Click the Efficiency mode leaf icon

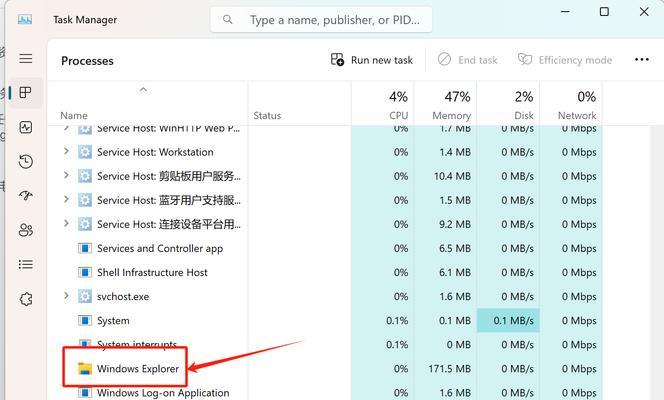pyautogui.click(x=525, y=59)
